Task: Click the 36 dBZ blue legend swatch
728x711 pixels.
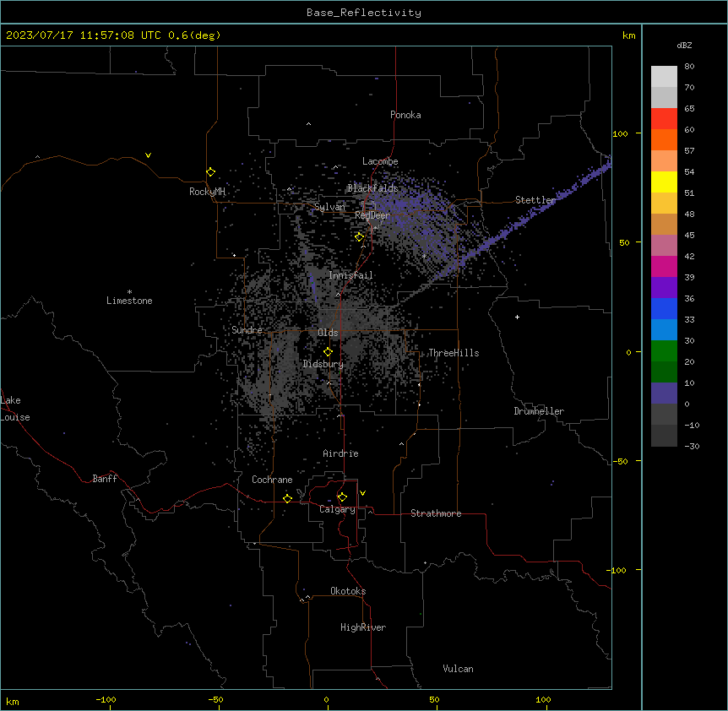Action: point(664,308)
